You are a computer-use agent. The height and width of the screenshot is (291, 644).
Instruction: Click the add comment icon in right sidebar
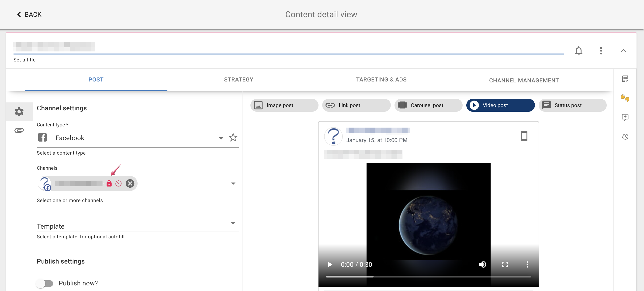coord(625,117)
